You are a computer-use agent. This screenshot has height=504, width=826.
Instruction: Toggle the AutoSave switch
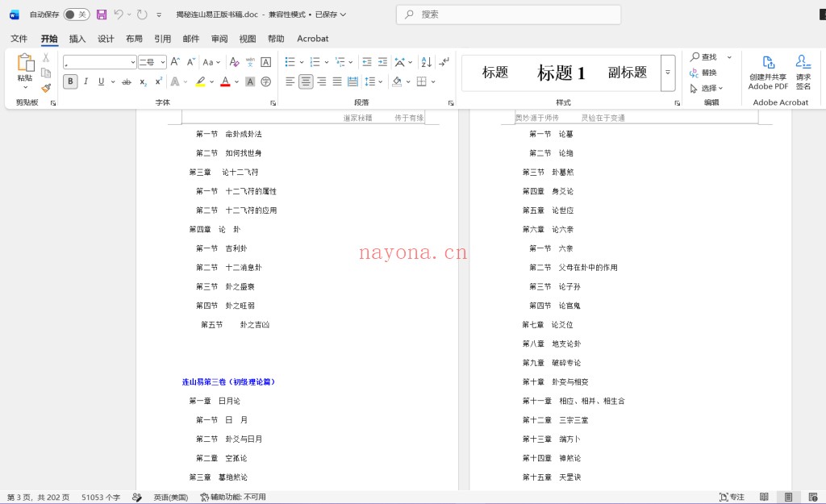(77, 15)
